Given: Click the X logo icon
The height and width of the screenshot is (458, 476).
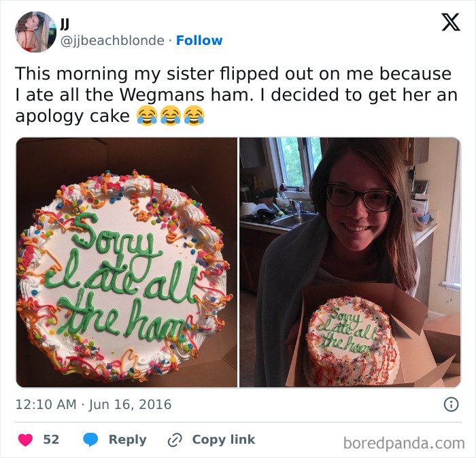Looking at the screenshot, I should click(x=451, y=22).
